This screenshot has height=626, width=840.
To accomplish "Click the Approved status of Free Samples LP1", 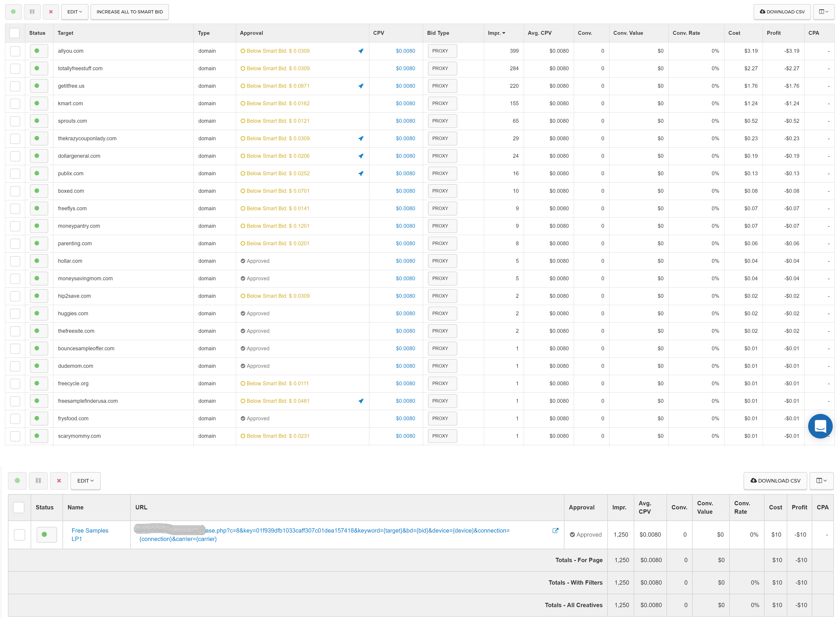I will pyautogui.click(x=586, y=535).
